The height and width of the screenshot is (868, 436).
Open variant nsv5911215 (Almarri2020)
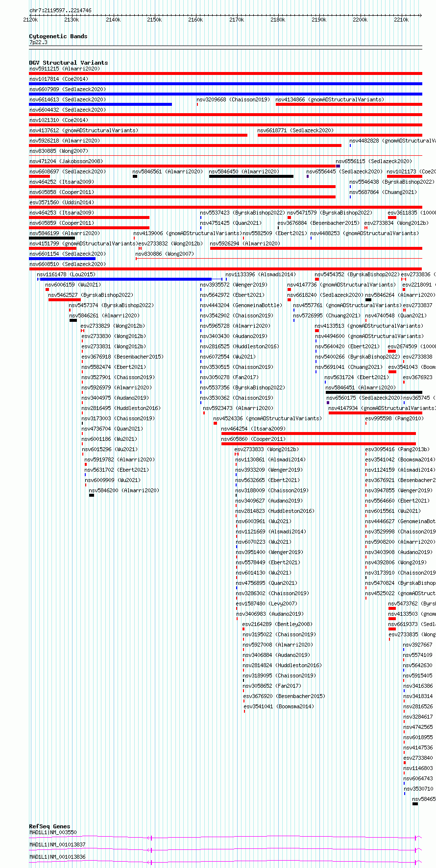coord(65,69)
